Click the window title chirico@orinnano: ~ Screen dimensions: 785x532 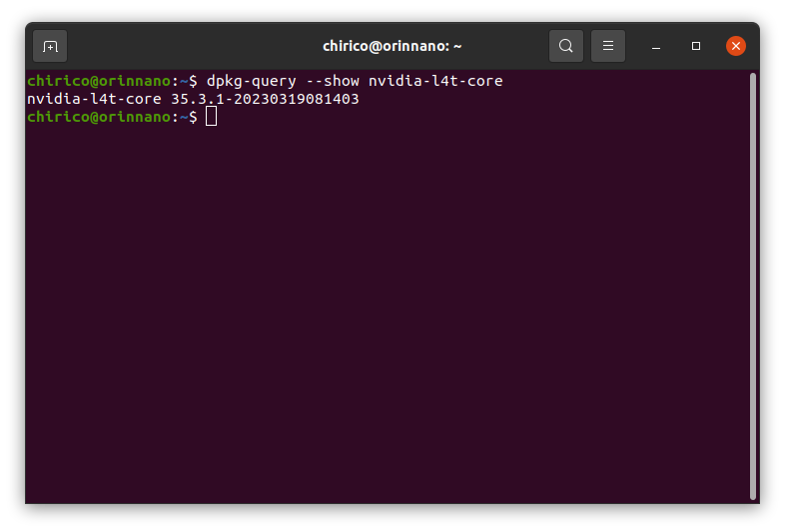tap(392, 46)
